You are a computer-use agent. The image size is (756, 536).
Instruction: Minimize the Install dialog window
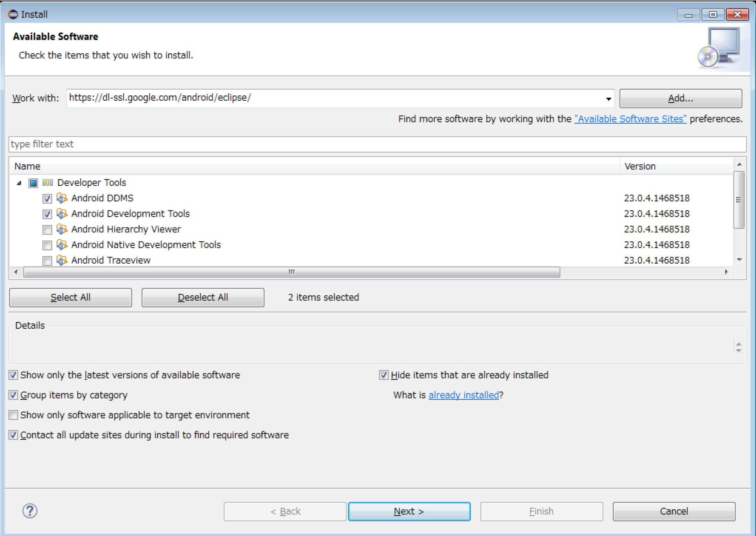(x=689, y=14)
